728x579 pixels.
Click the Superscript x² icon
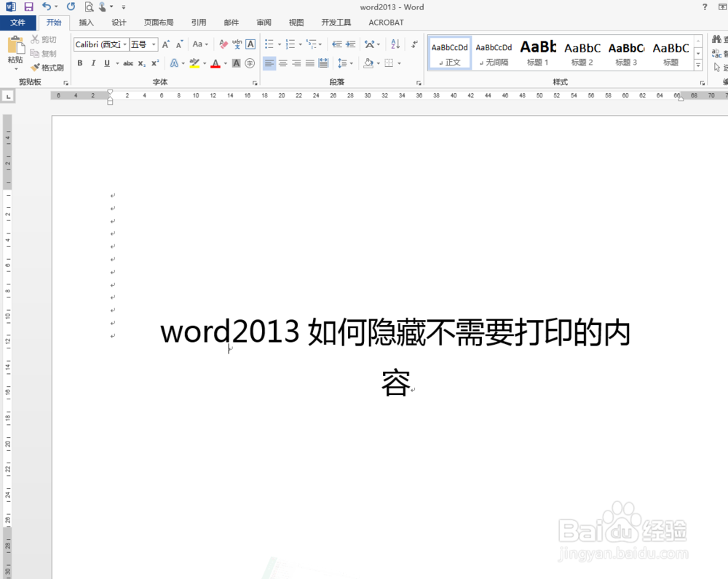pos(155,63)
